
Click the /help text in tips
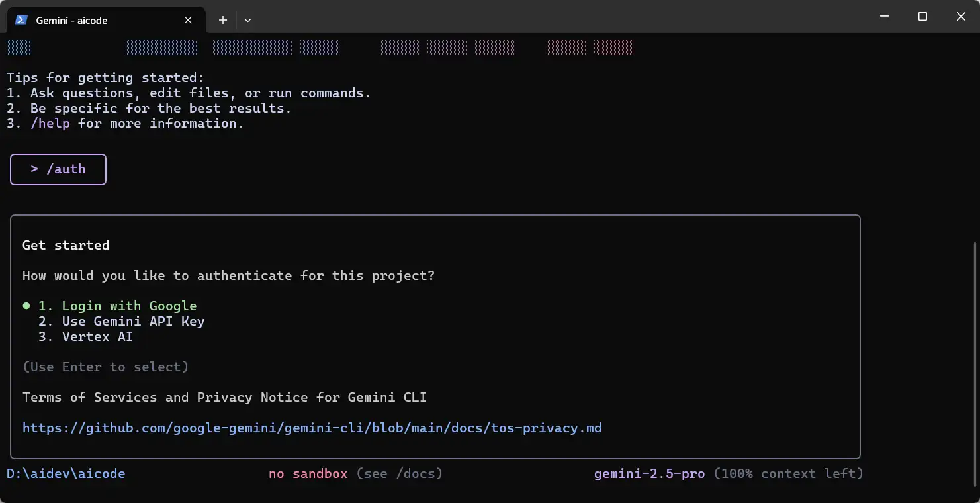point(50,123)
